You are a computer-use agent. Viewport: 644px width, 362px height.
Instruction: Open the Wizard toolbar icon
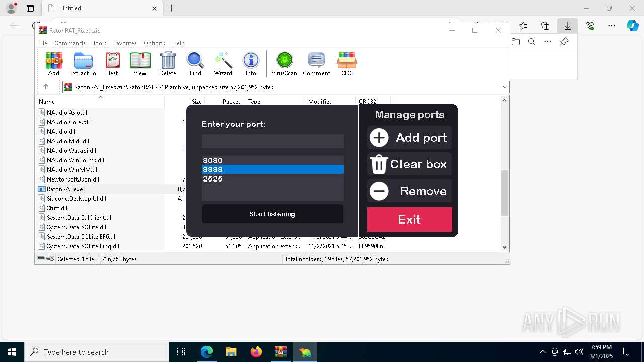(223, 64)
